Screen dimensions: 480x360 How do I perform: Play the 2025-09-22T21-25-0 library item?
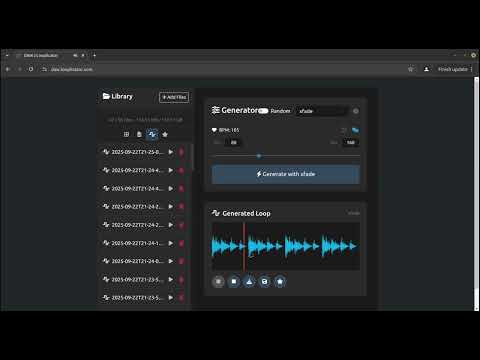[171, 152]
